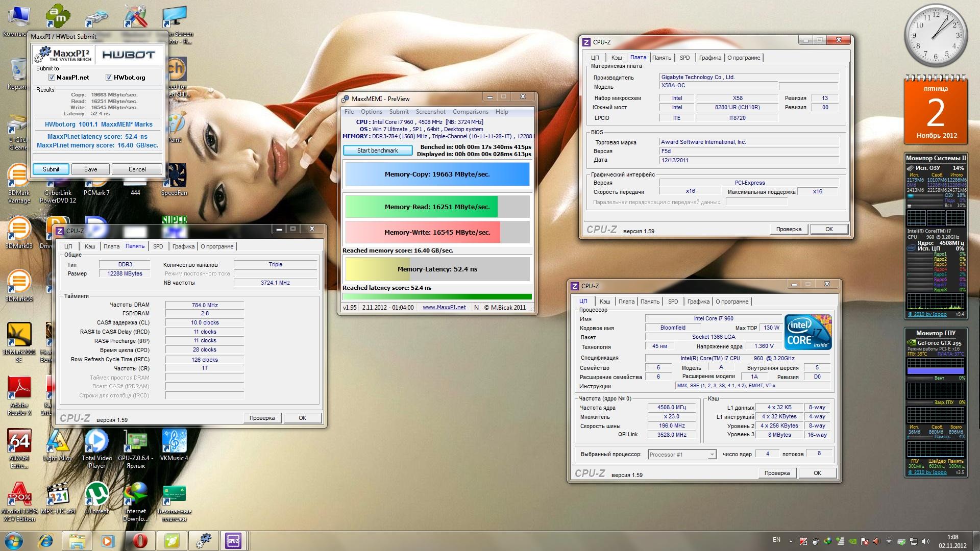
Task: Open 3DMark Vantage desktop shortcut
Action: (19, 184)
